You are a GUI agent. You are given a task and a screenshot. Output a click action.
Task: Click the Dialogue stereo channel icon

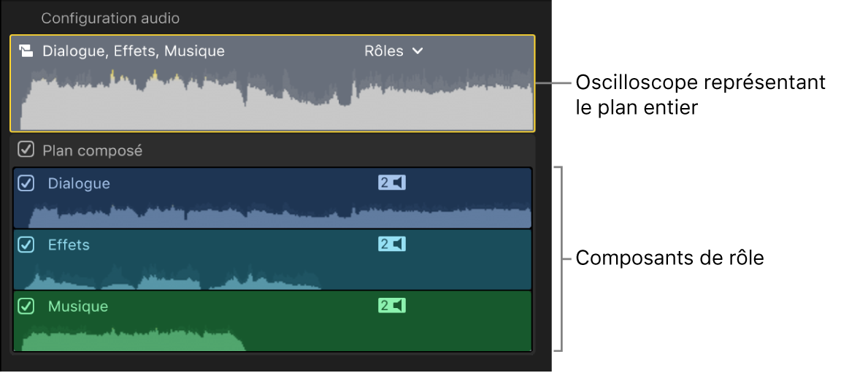point(391,182)
